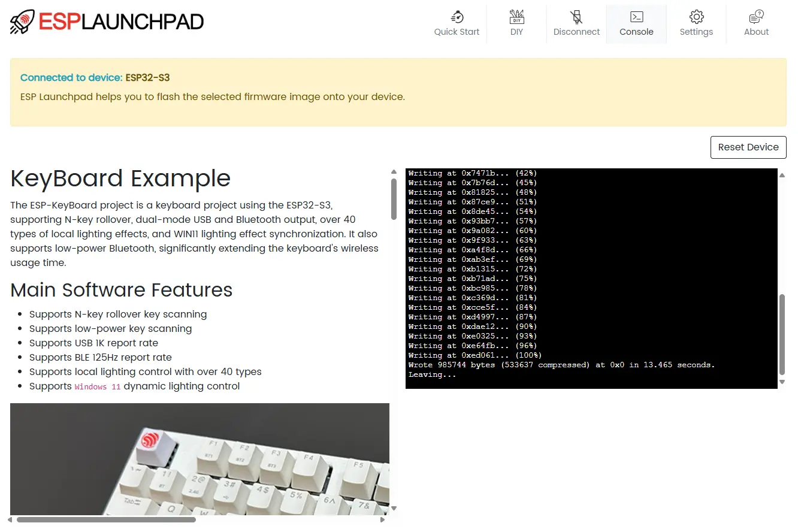Viewport: 798px width, 532px height.
Task: Open the About page
Action: (756, 24)
